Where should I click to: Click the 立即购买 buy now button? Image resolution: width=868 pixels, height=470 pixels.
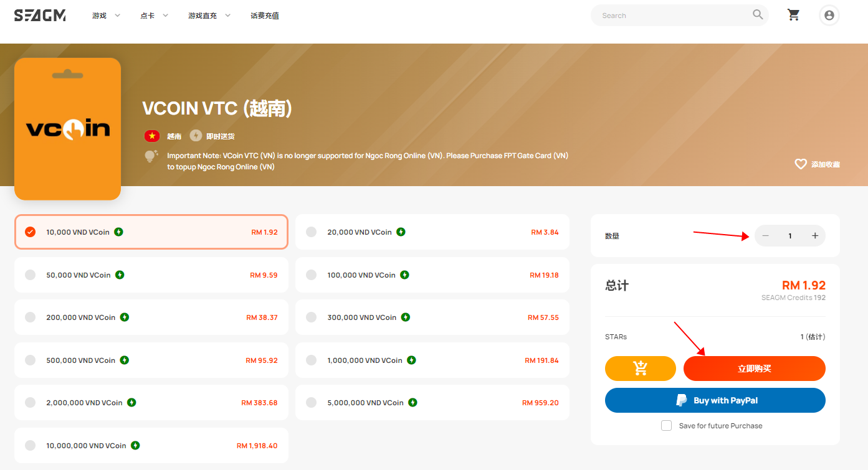pos(755,369)
